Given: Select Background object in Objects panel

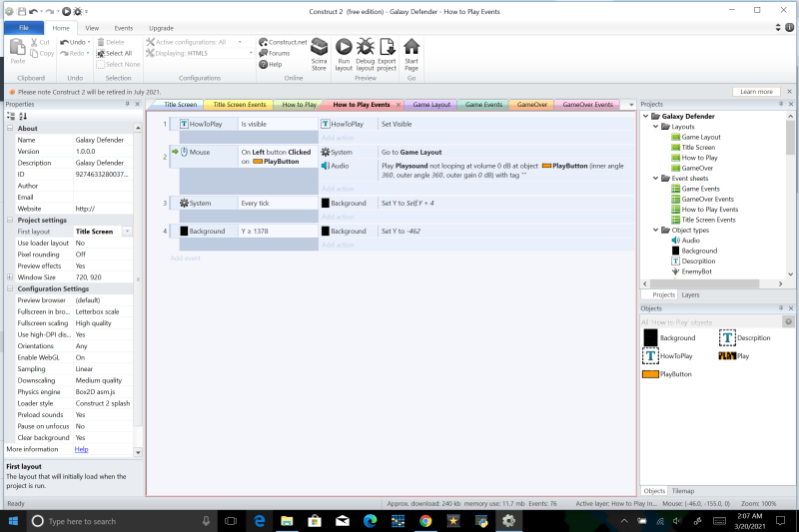Looking at the screenshot, I should [669, 337].
